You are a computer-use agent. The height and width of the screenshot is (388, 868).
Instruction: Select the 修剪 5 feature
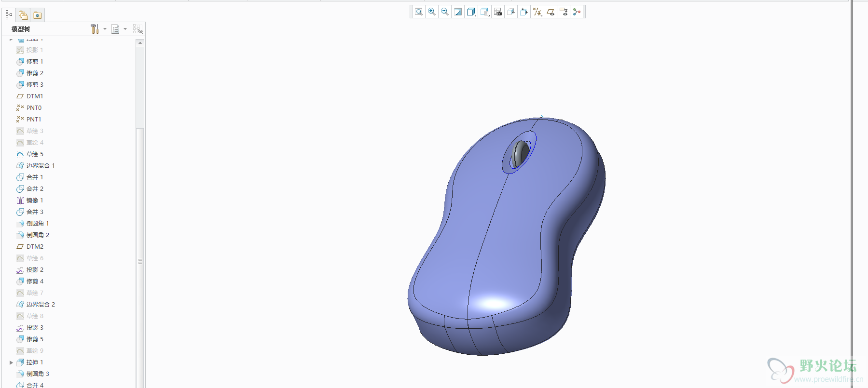pos(29,339)
